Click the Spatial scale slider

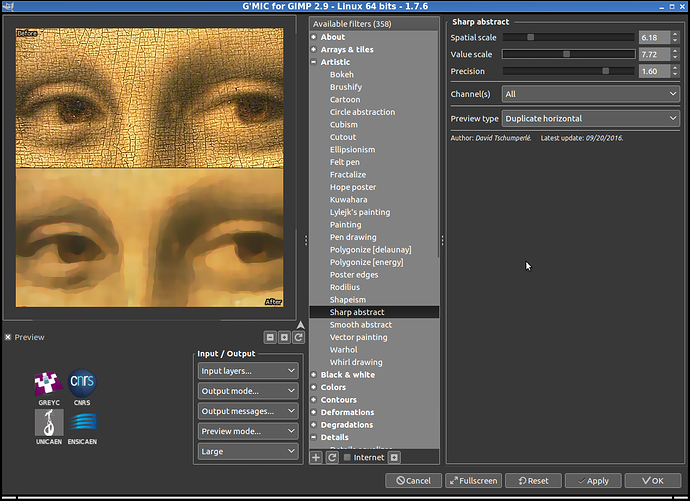click(x=569, y=37)
